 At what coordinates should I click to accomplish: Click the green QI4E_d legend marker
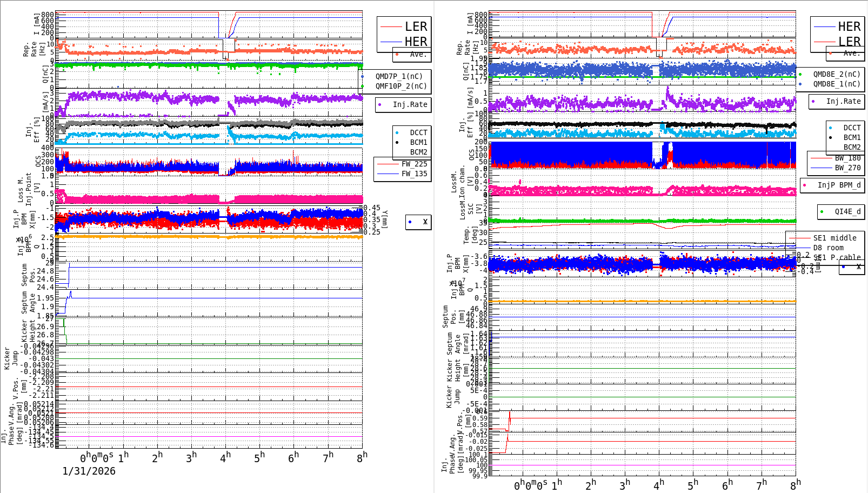point(822,211)
